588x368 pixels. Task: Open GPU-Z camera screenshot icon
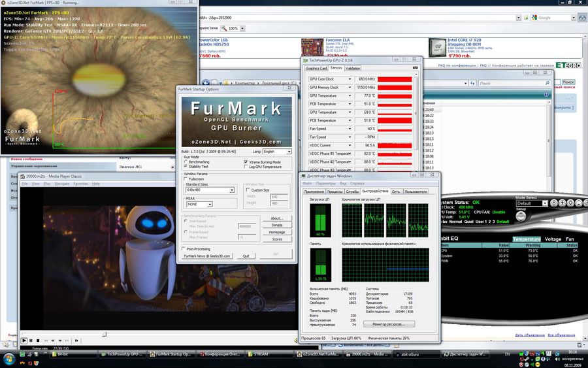(x=415, y=68)
